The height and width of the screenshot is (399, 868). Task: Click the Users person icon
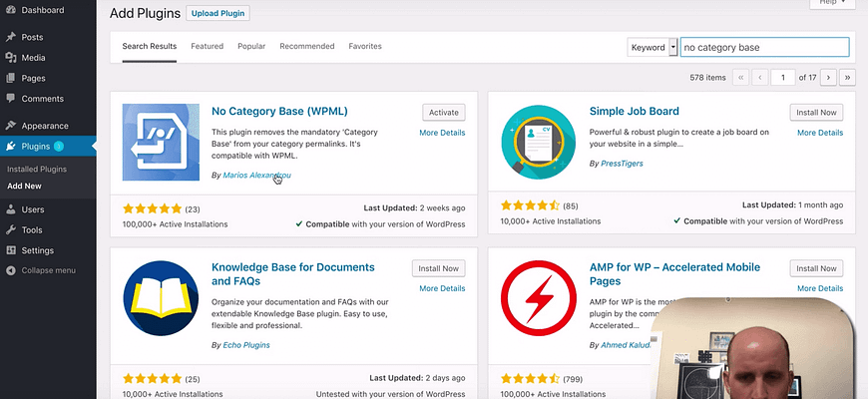(x=11, y=209)
